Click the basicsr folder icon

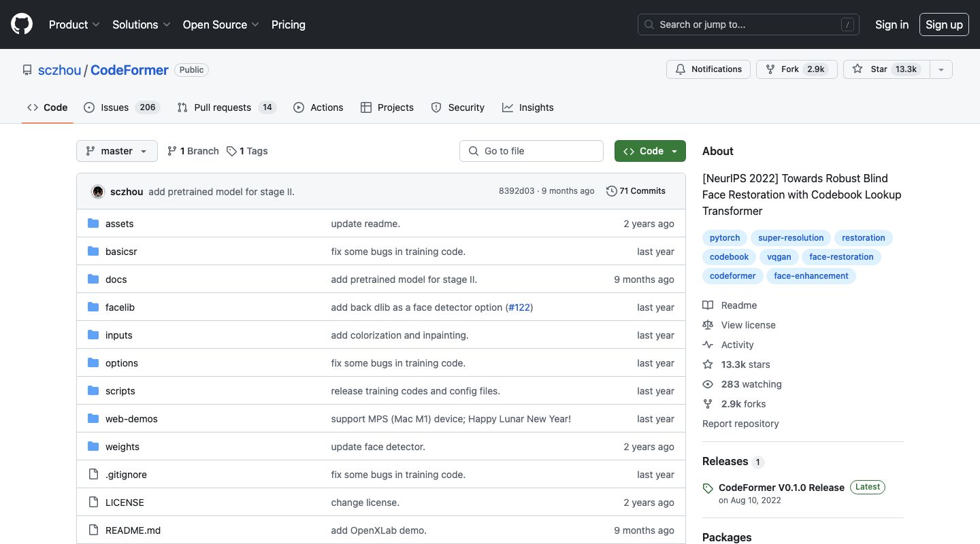[x=93, y=252]
